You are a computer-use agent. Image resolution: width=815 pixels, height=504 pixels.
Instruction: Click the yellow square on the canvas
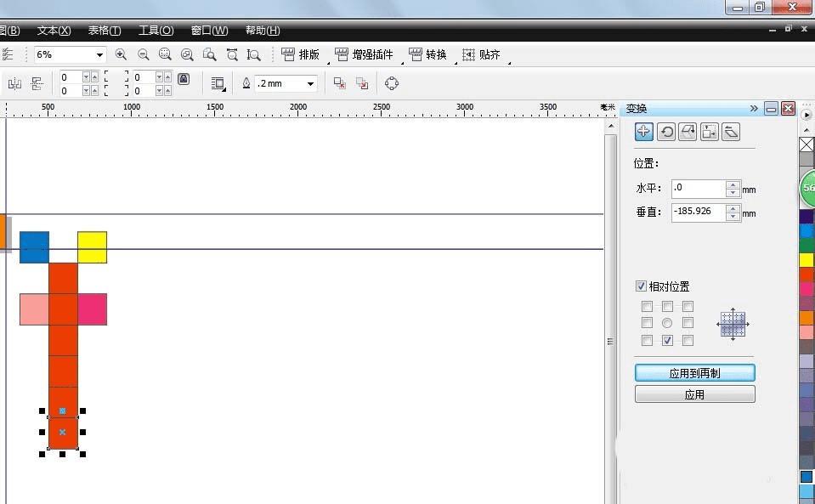tap(92, 247)
